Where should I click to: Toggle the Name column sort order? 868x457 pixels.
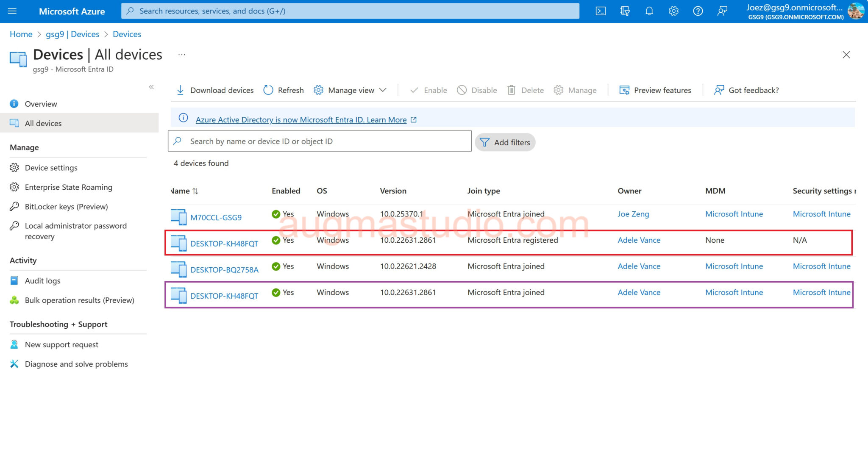pos(195,191)
